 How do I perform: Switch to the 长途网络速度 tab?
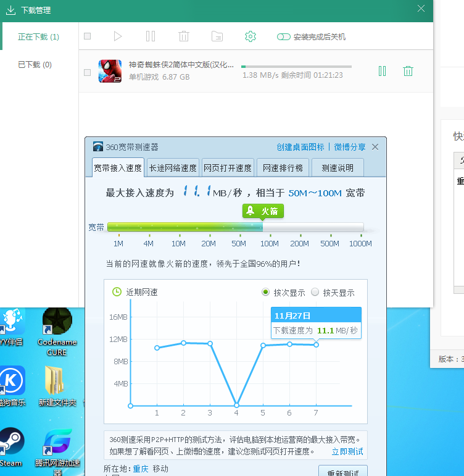click(173, 167)
